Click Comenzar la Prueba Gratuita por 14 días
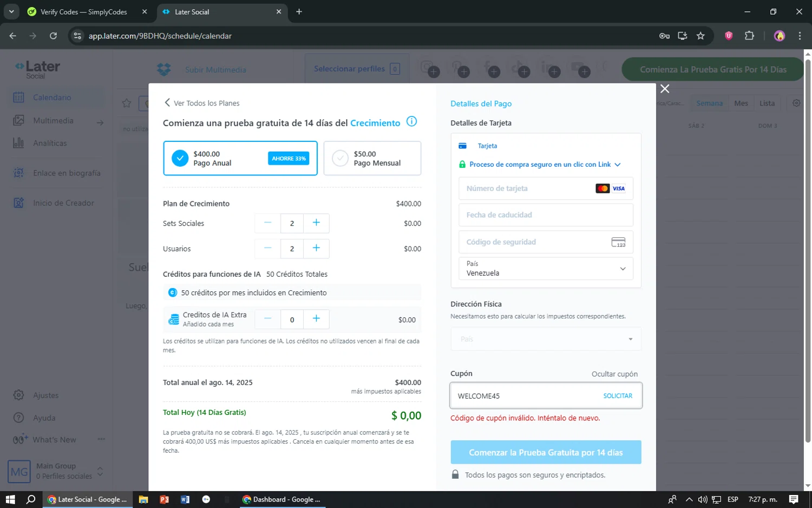Viewport: 812px width, 508px height. pyautogui.click(x=546, y=452)
